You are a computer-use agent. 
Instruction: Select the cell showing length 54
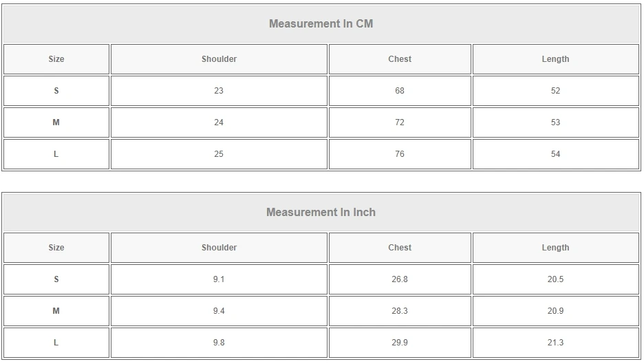click(556, 154)
